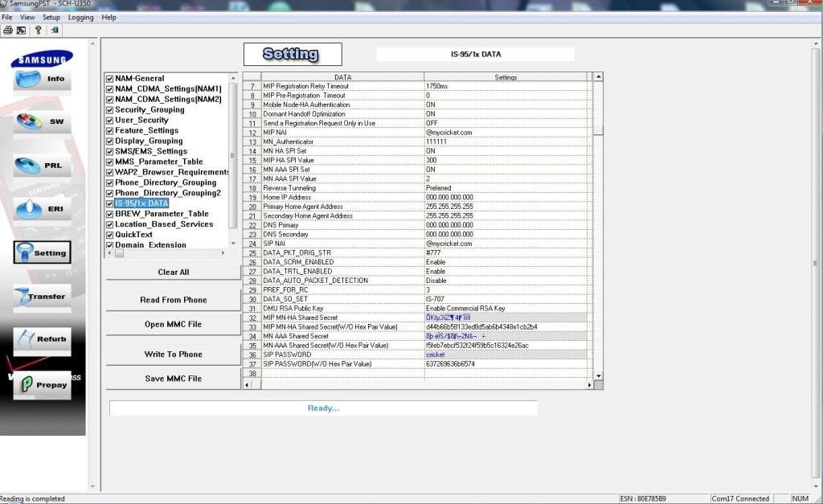Image resolution: width=823 pixels, height=504 pixels.
Task: Click the SIP PASSWORD value cricket
Action: pyautogui.click(x=435, y=355)
